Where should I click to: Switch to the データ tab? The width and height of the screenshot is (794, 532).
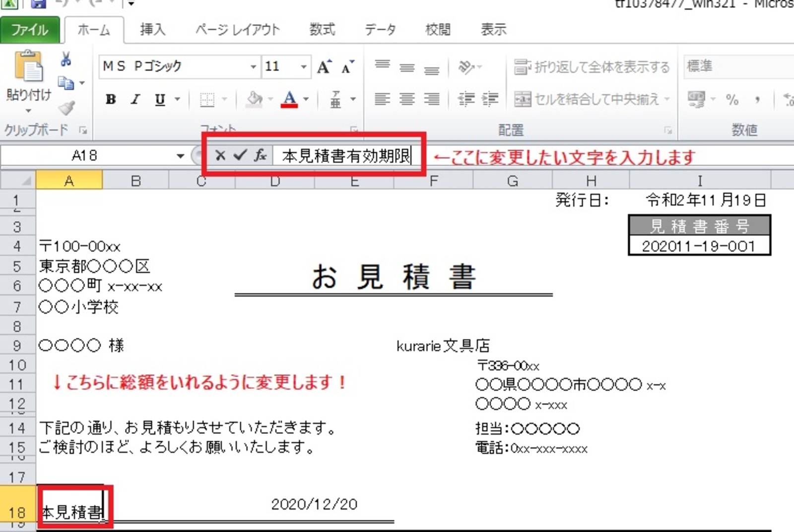point(380,30)
